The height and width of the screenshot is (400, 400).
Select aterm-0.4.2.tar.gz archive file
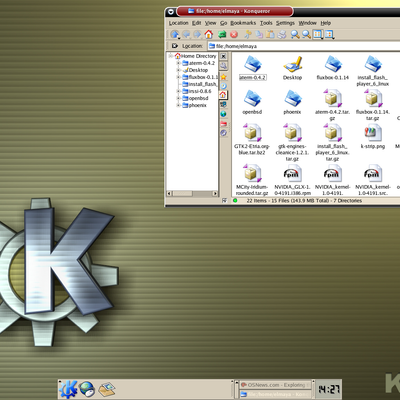[332, 99]
